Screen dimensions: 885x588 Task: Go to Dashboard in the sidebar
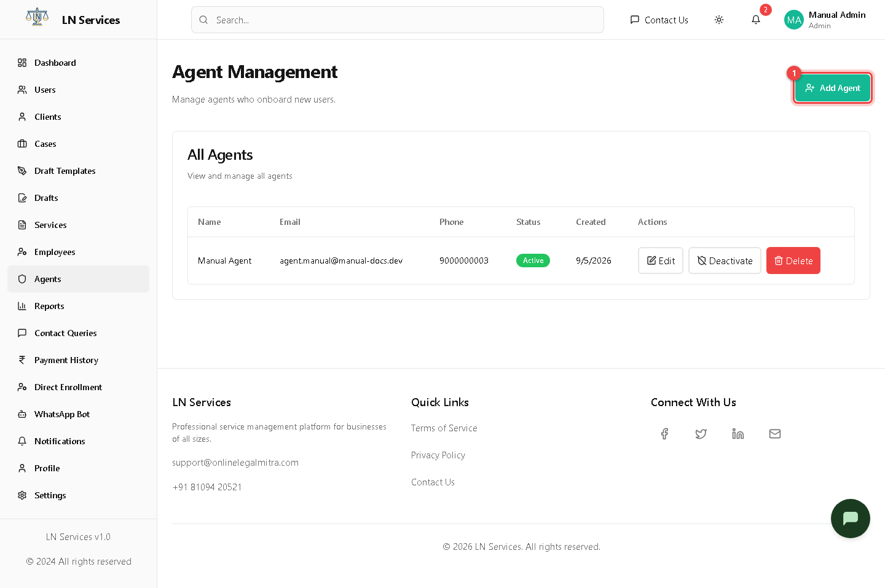click(x=78, y=63)
